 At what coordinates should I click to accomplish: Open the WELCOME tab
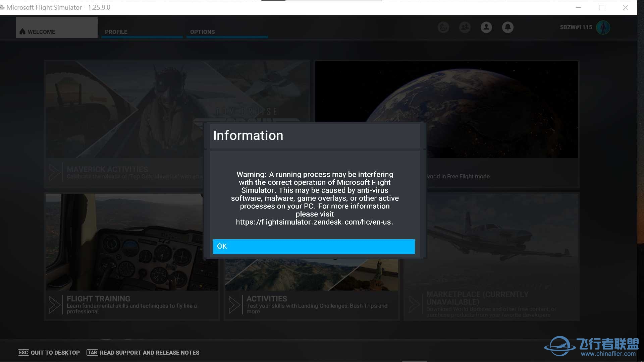coord(57,27)
